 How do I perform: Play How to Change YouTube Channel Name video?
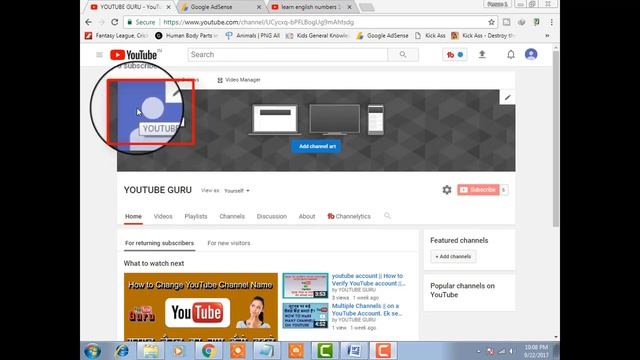pos(201,307)
